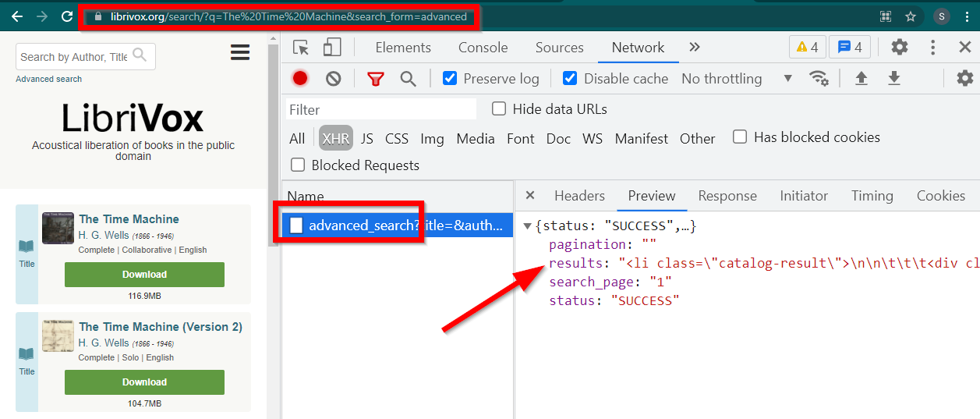Viewport: 980px width, 419px height.
Task: Filter requests by All
Action: pyautogui.click(x=297, y=139)
